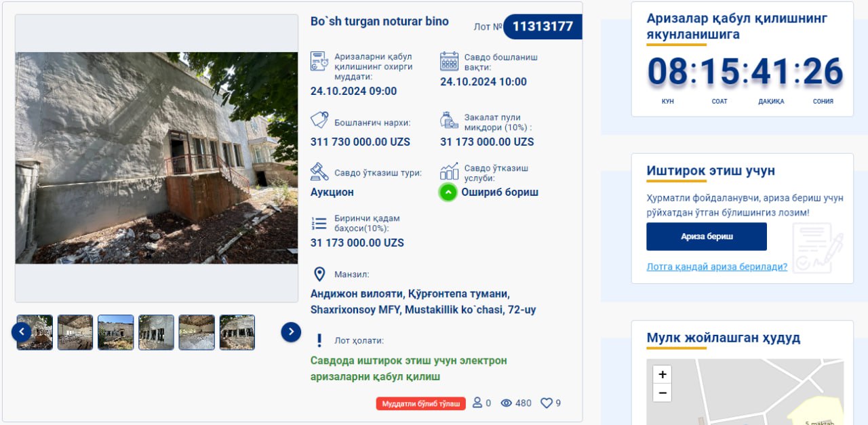Click the eye views count icon
Screen dimensions: 868x425
coord(506,403)
